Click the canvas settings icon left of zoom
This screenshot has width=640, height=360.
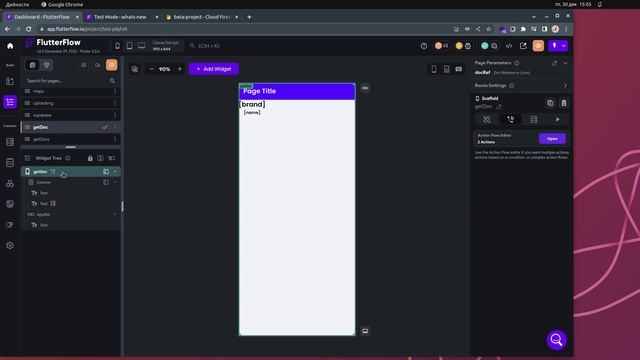[135, 69]
